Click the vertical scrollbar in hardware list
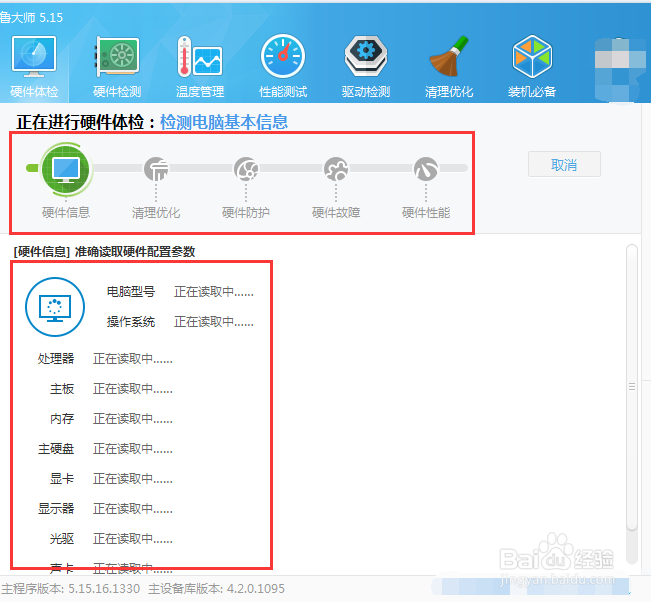The height and width of the screenshot is (602, 651). pyautogui.click(x=632, y=387)
